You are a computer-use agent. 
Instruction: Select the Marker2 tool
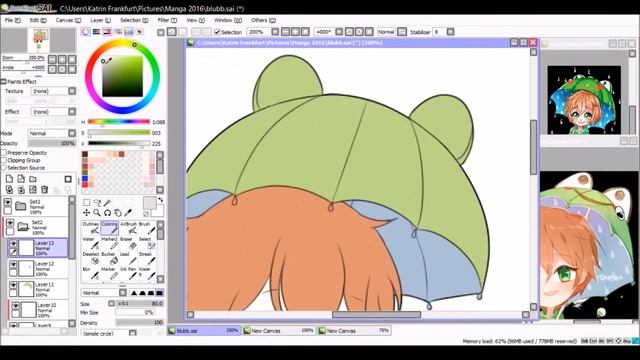109,244
